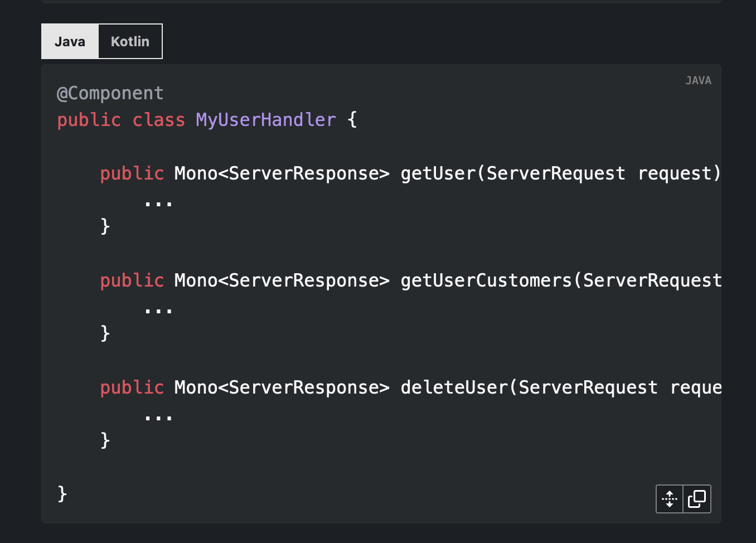Click the JAVA language label in the corner
The width and height of the screenshot is (756, 543).
699,80
